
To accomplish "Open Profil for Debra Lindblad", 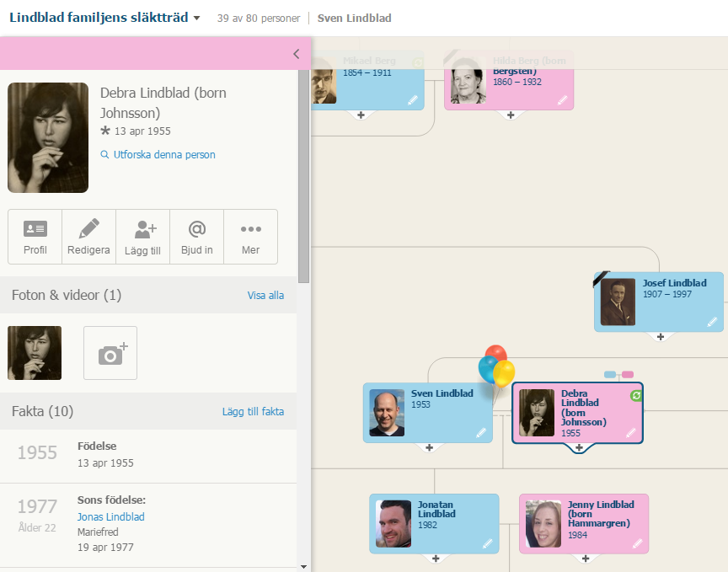I will (35, 237).
